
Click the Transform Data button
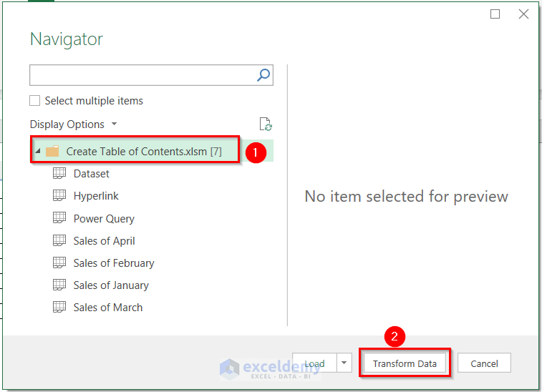click(x=405, y=363)
